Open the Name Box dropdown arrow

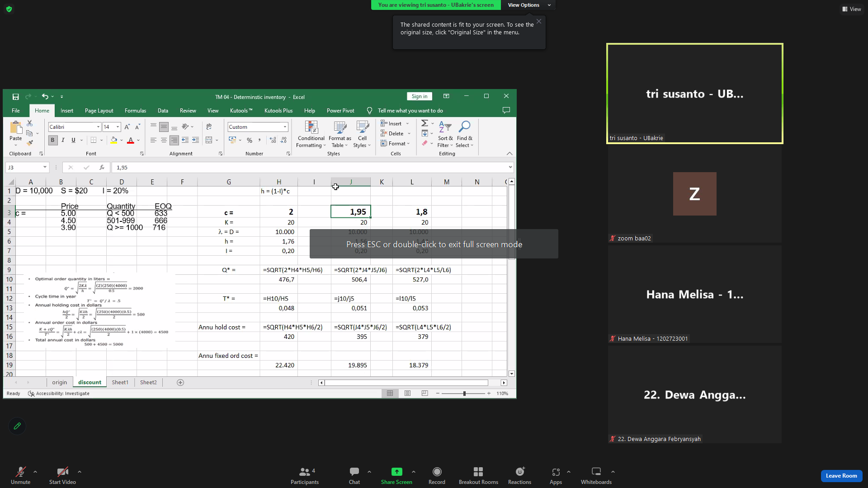[45, 167]
